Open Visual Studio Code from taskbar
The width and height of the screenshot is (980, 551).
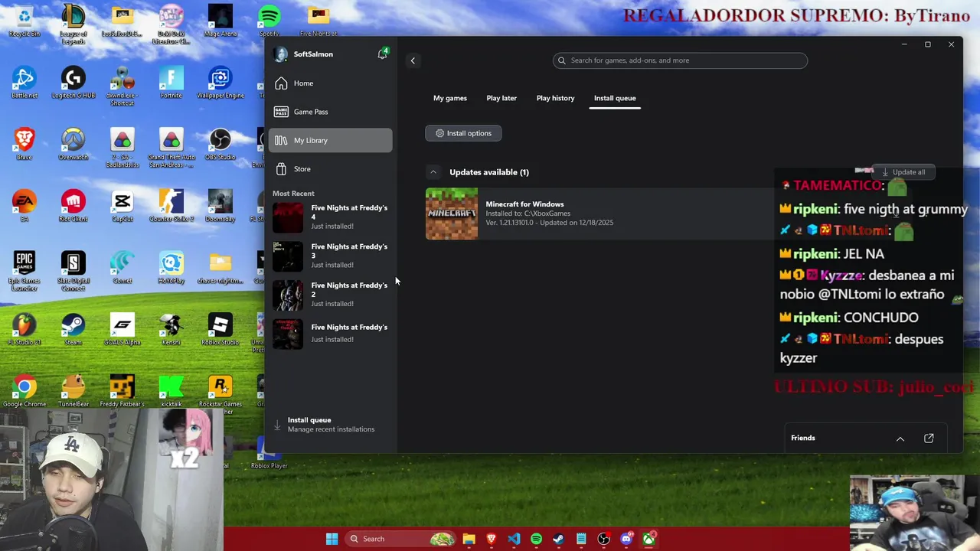[x=514, y=539]
